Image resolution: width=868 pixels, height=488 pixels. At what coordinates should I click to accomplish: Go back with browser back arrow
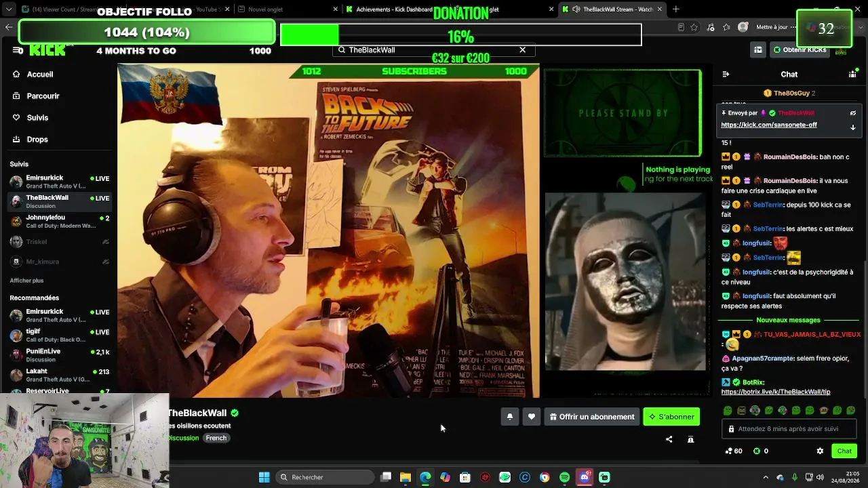(9, 27)
